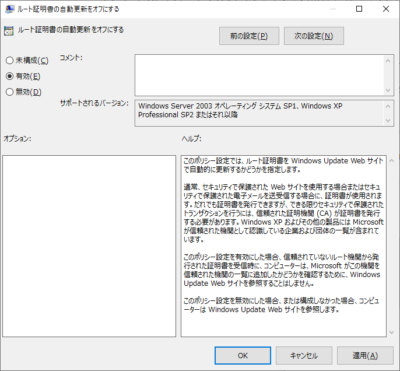Close the policy dialog window

coord(386,9)
